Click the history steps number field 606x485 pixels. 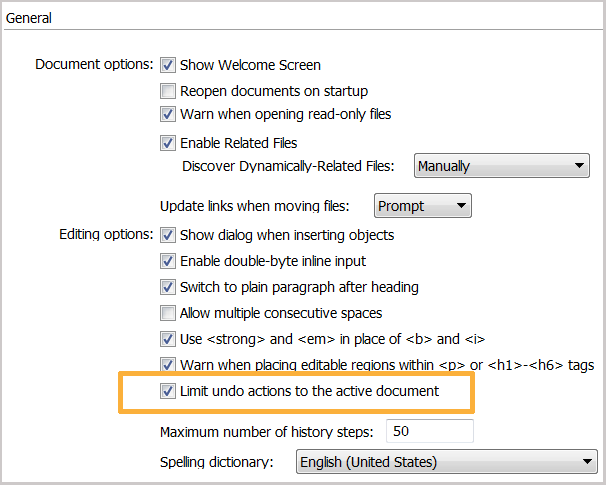(430, 432)
